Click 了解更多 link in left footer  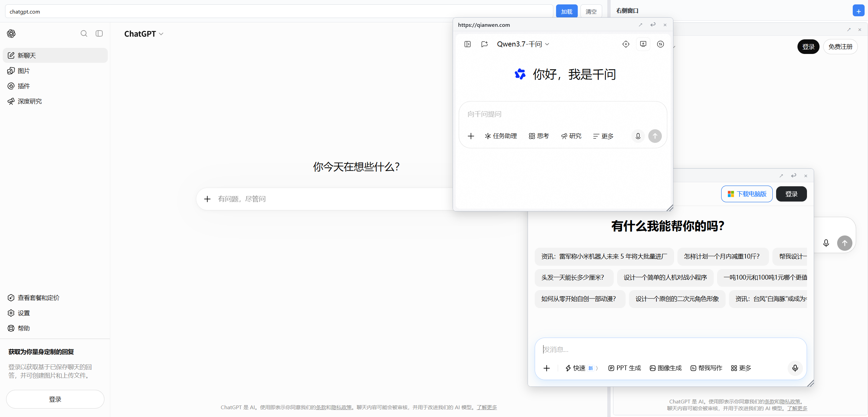coord(487,407)
